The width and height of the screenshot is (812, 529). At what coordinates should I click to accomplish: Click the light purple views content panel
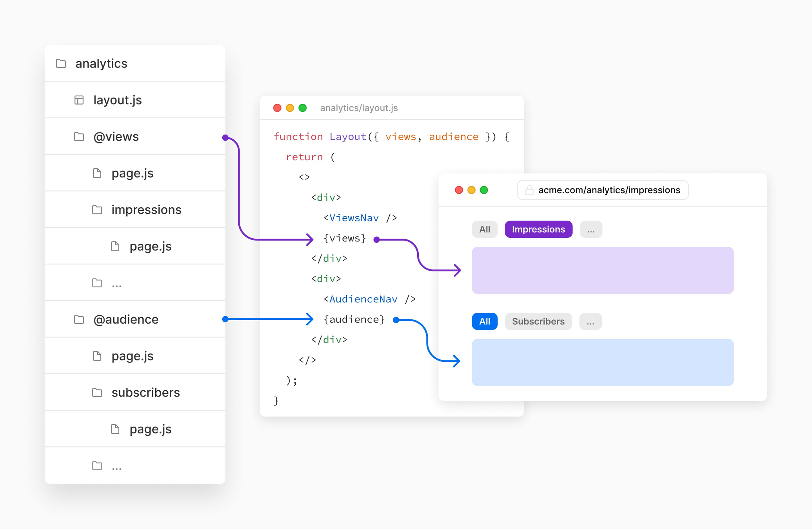pyautogui.click(x=602, y=270)
